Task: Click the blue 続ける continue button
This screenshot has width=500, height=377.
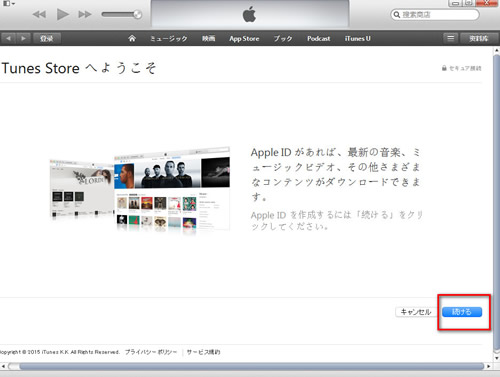Action: [462, 312]
